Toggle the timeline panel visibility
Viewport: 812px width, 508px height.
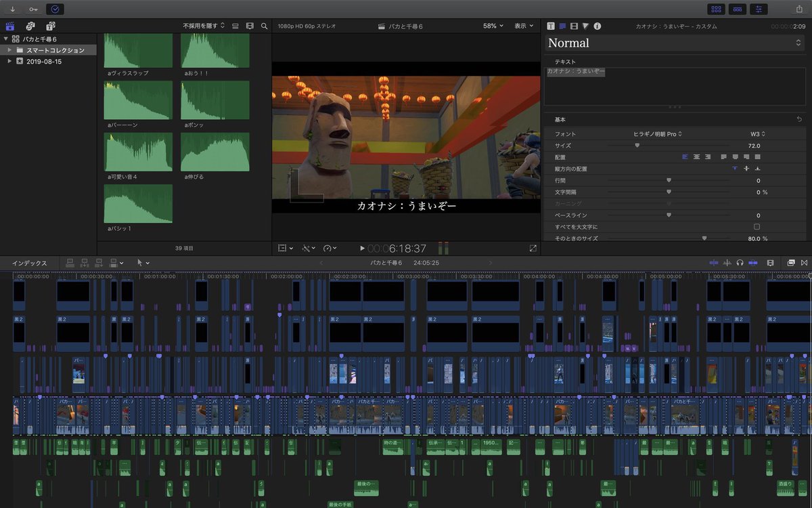tap(738, 9)
